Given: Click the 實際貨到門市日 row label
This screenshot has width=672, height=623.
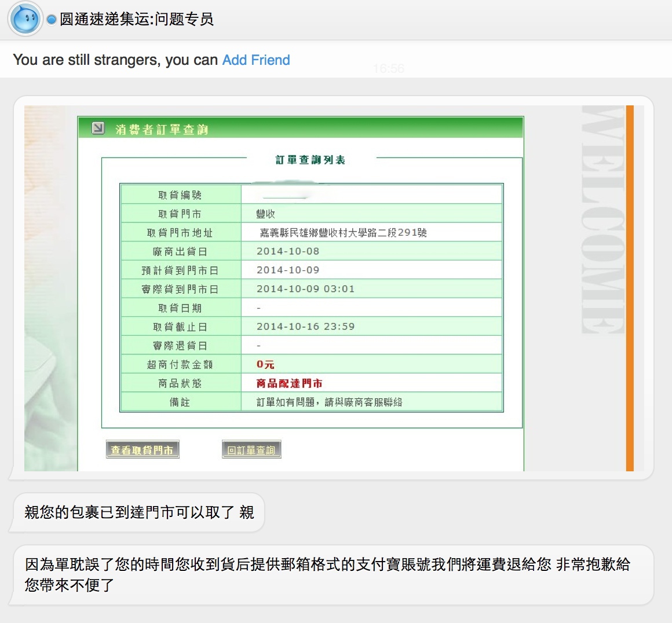Looking at the screenshot, I should (180, 289).
